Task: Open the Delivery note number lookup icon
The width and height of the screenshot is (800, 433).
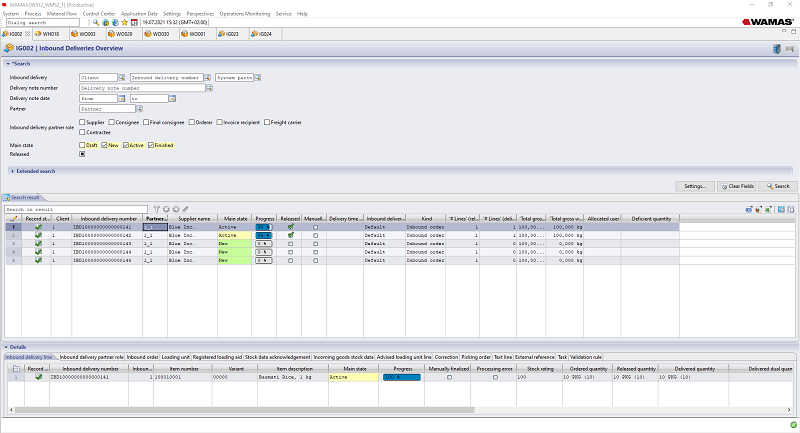Action: (209, 88)
